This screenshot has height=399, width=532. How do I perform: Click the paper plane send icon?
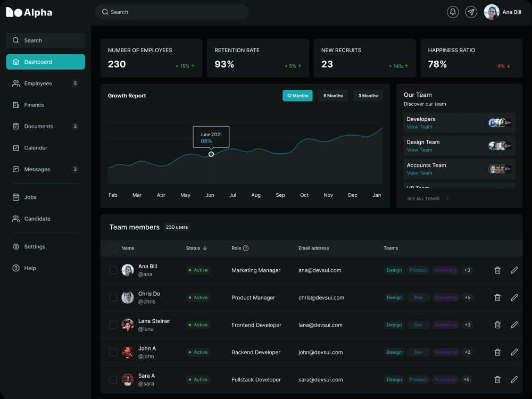(x=471, y=12)
